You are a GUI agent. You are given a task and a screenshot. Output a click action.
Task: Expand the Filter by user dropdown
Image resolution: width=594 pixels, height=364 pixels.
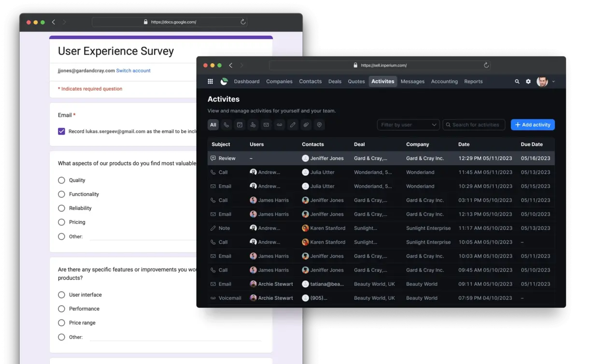[x=408, y=125]
